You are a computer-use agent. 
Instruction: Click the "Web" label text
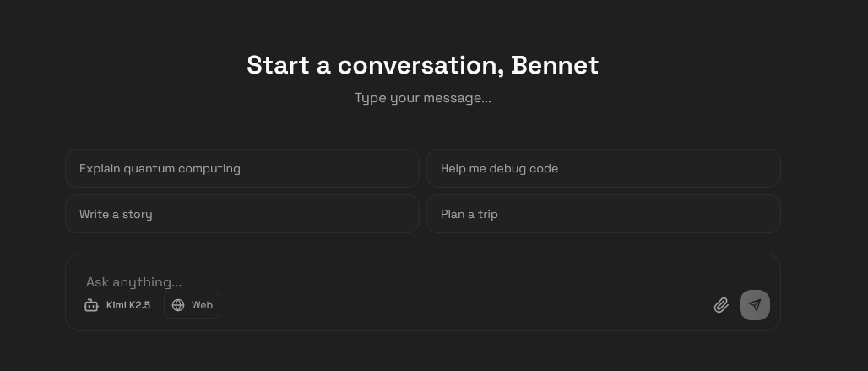202,305
